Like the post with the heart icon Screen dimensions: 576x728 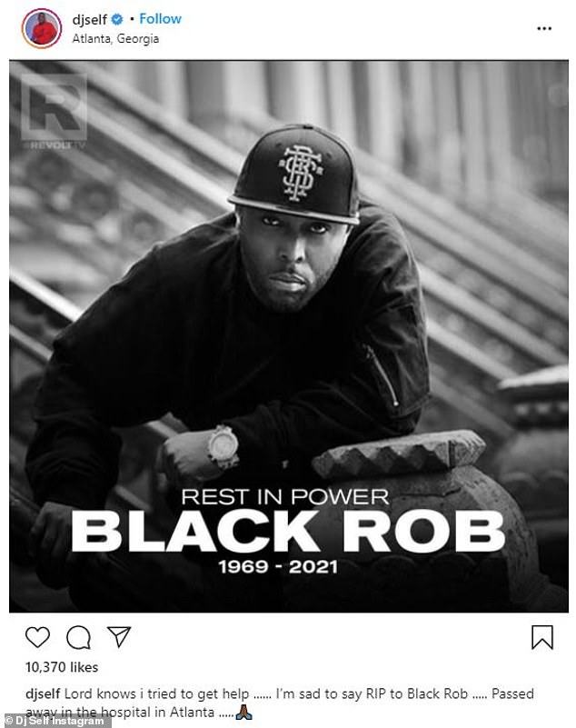coord(37,637)
